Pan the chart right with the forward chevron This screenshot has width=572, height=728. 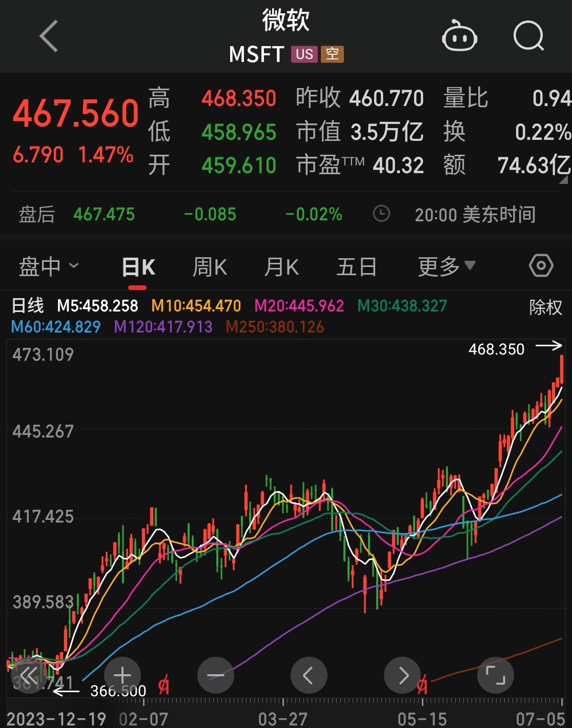coord(402,675)
